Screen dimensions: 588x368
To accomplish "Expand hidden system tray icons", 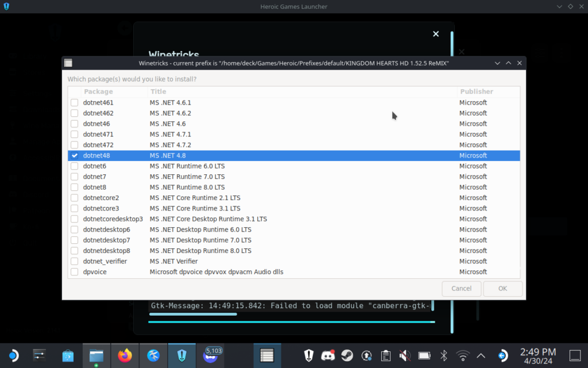I will click(x=481, y=355).
